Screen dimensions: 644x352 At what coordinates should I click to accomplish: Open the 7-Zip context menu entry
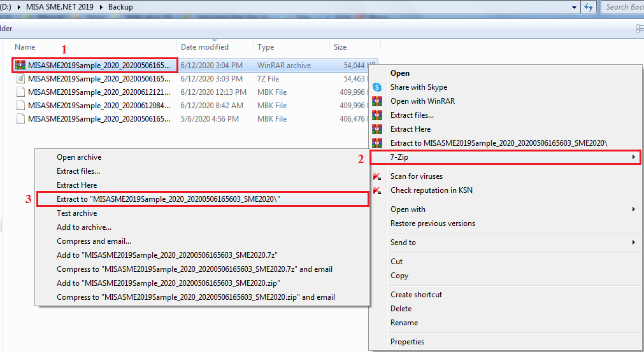[504, 157]
